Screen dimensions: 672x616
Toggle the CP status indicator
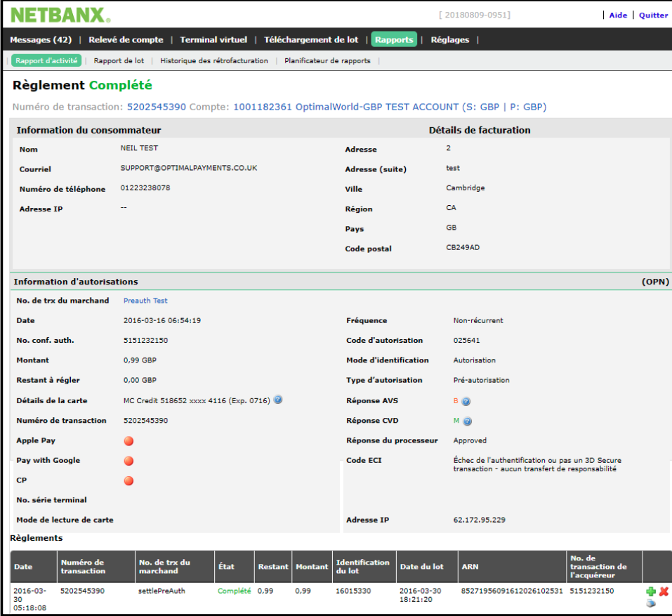coord(129,480)
